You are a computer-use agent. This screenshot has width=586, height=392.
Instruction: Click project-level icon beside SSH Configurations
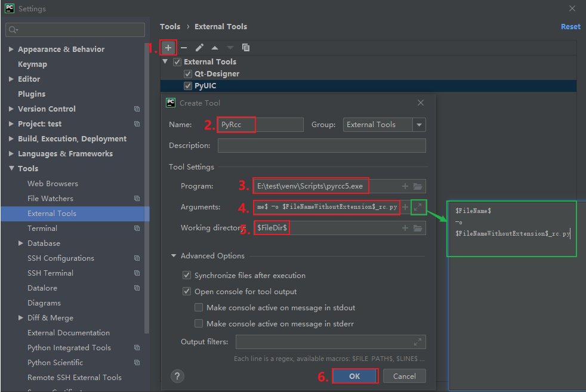point(137,258)
